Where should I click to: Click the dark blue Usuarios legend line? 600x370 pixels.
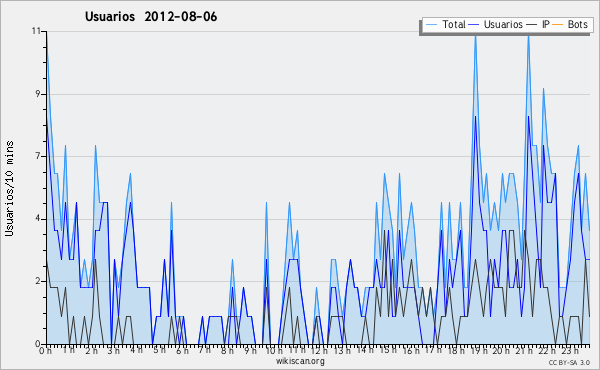click(x=474, y=25)
